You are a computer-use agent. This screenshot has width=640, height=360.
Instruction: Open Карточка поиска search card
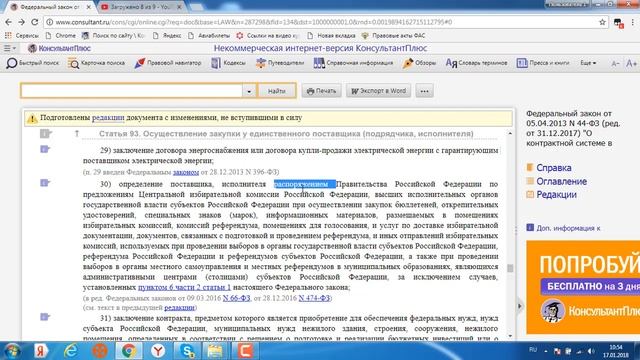tap(96, 63)
